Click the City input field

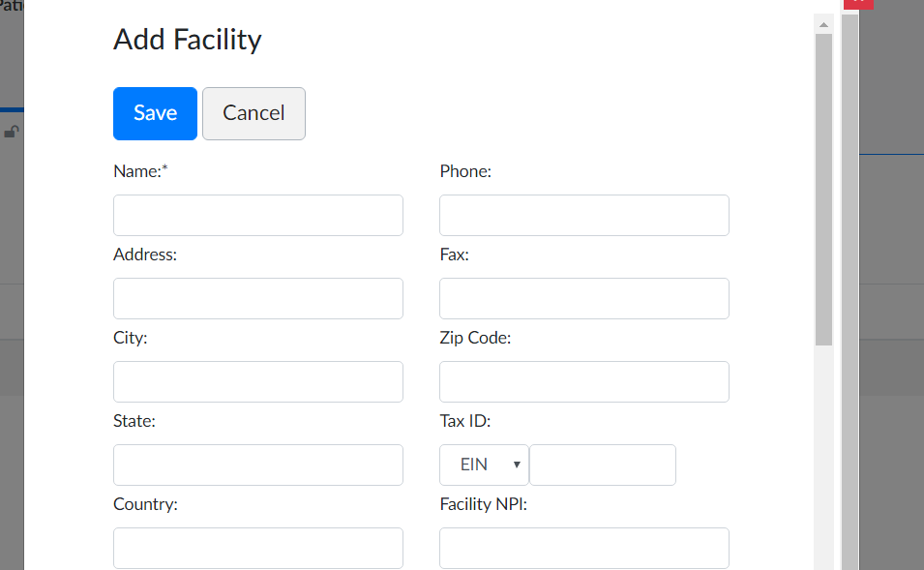click(x=257, y=381)
